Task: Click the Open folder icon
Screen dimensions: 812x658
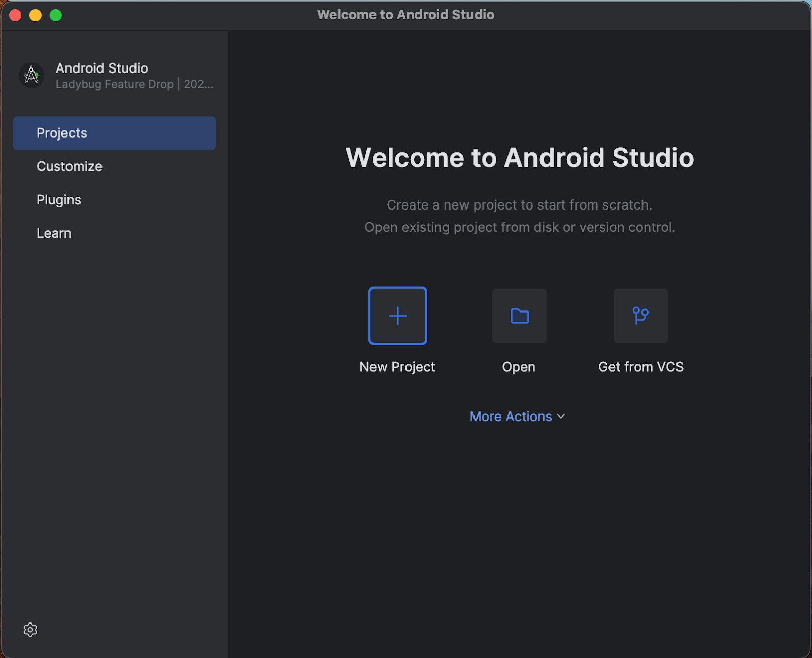Action: (x=519, y=316)
